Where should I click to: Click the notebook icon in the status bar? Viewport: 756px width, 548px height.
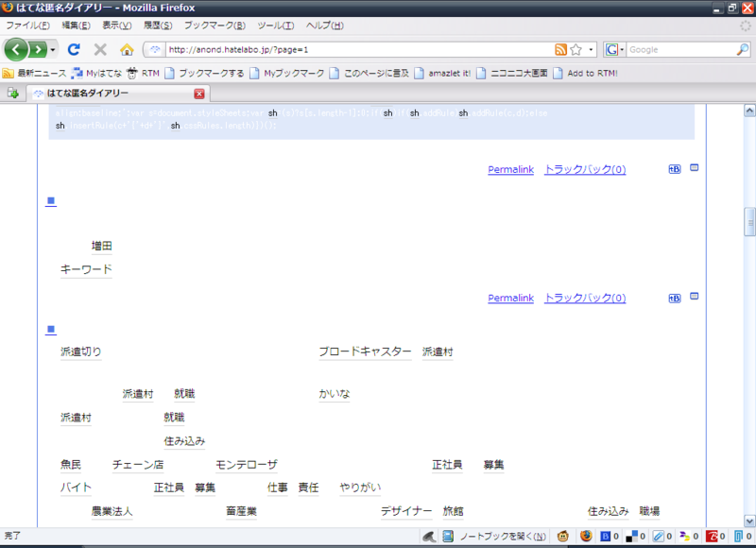pyautogui.click(x=448, y=536)
